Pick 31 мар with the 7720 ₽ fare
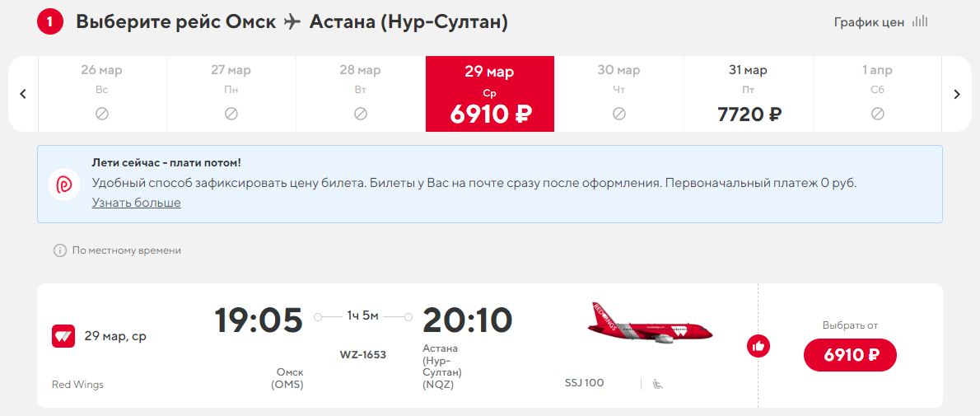The image size is (980, 416). pyautogui.click(x=749, y=94)
